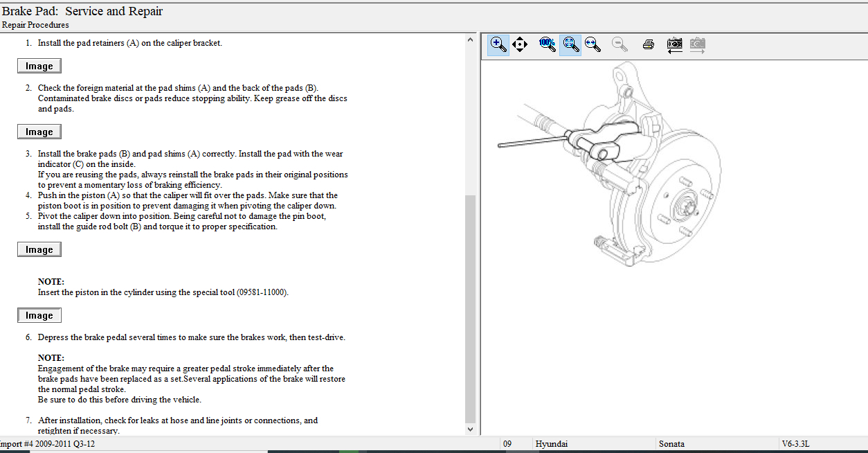Click 'V6-3.3L' engine status entry
Viewport: 868px width, 453px height.
(795, 444)
